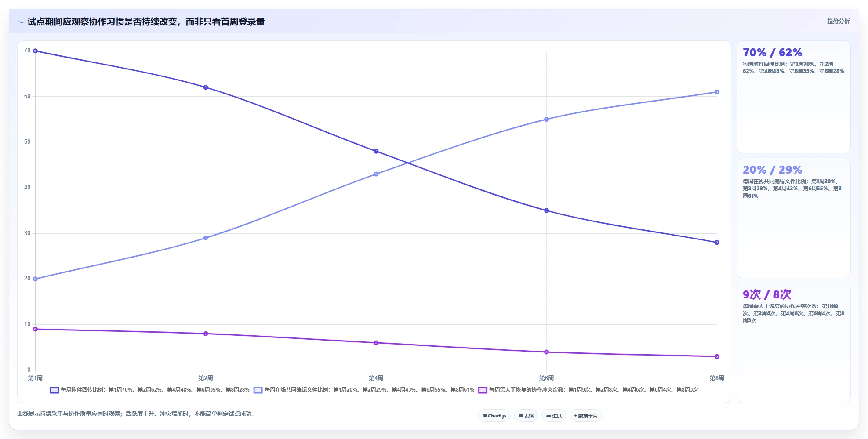Click the chart title about 试点期间
This screenshot has height=439, width=868.
point(146,22)
